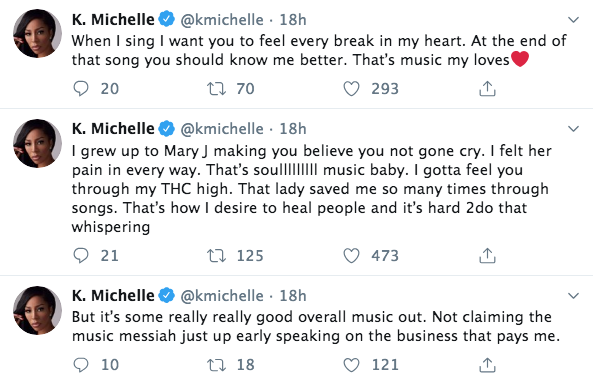This screenshot has height=384, width=593.
Task: Open the 18h timestamp on the first tweet
Action: tap(293, 20)
